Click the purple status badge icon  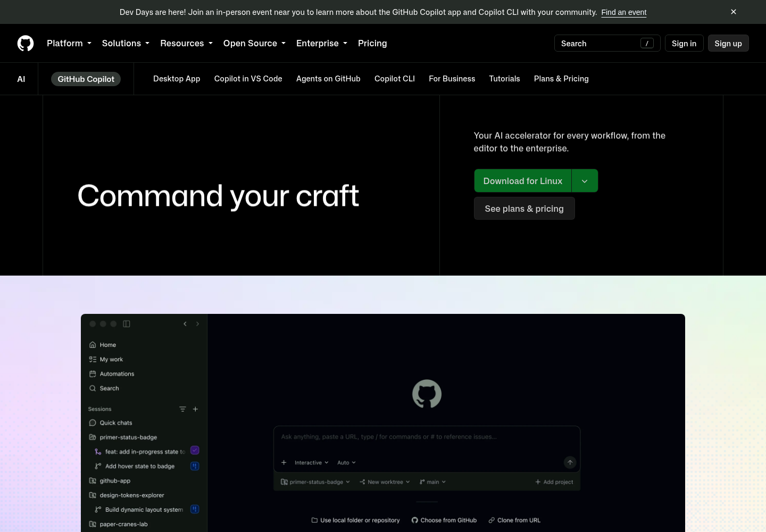(195, 450)
